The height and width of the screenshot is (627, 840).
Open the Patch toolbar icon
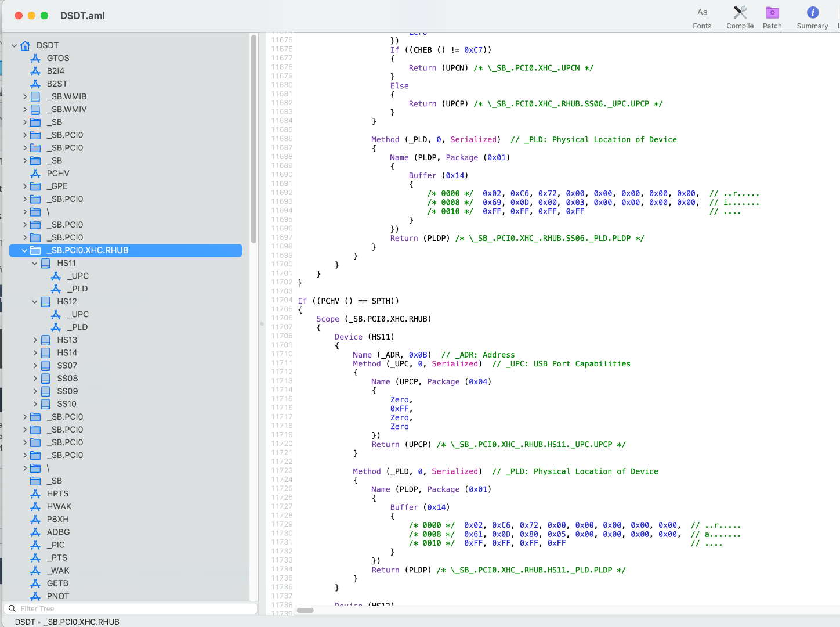(772, 12)
